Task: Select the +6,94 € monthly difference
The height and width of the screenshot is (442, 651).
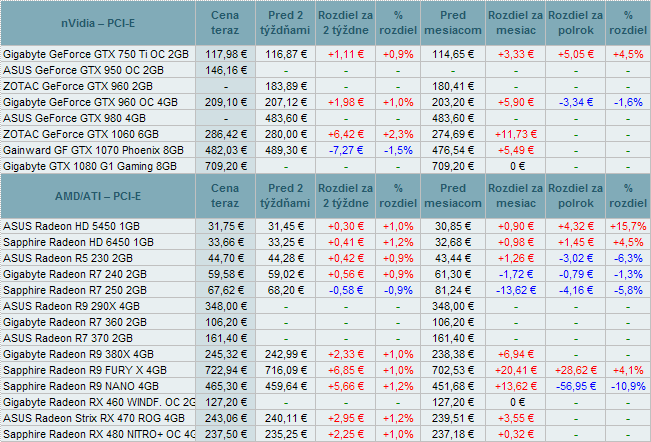Action: click(516, 354)
